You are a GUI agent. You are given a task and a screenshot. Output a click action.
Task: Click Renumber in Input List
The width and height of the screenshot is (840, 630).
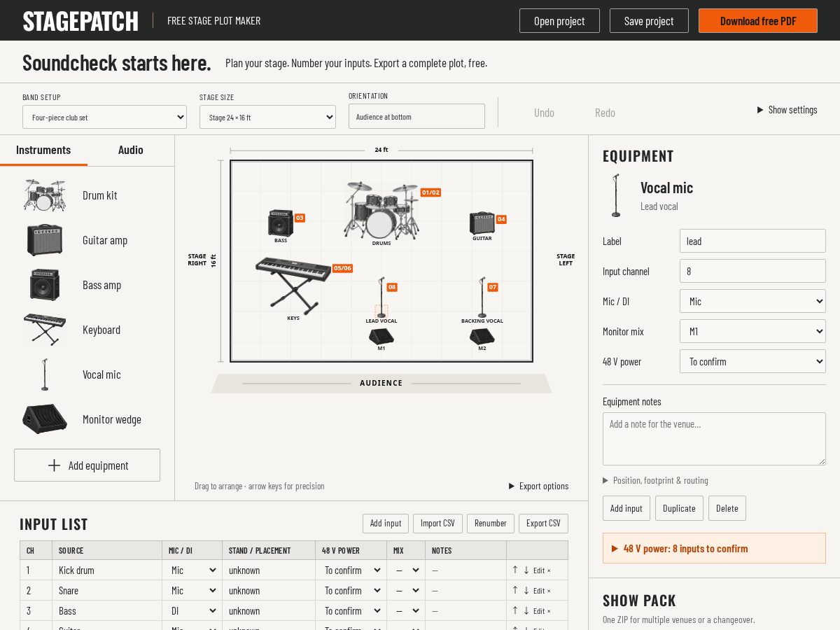pos(491,524)
